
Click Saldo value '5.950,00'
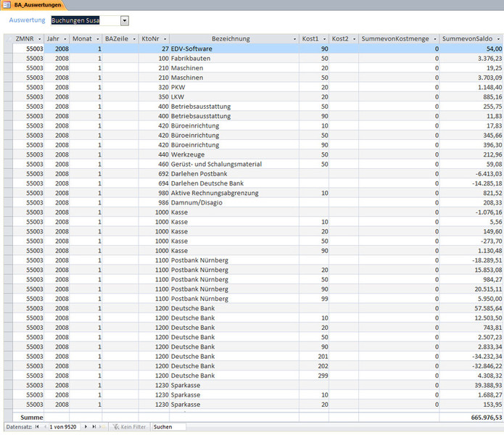471,299
